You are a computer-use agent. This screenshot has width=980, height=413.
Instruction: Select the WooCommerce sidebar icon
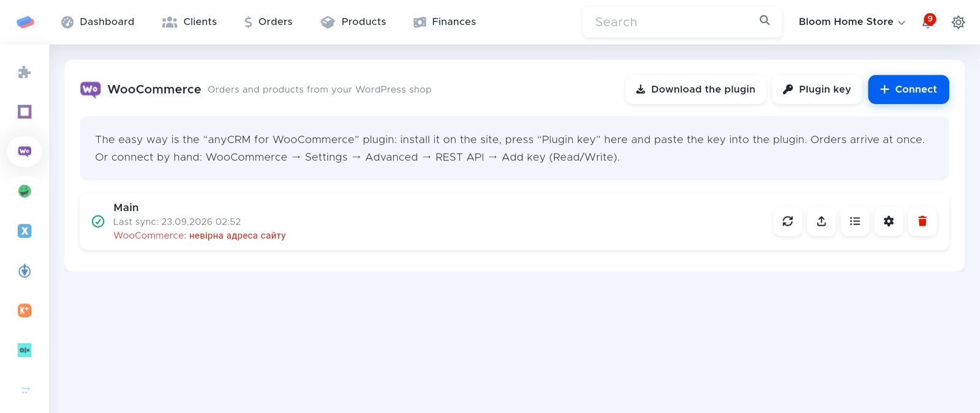click(24, 151)
